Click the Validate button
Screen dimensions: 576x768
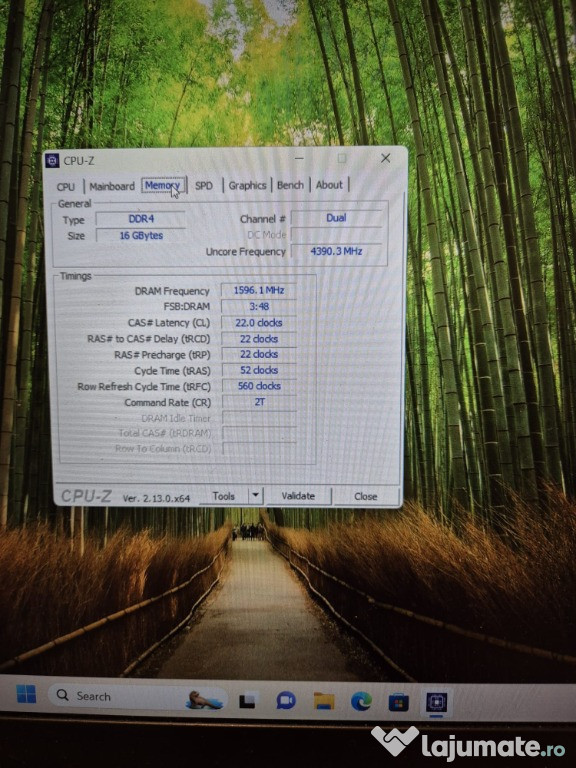pyautogui.click(x=298, y=496)
